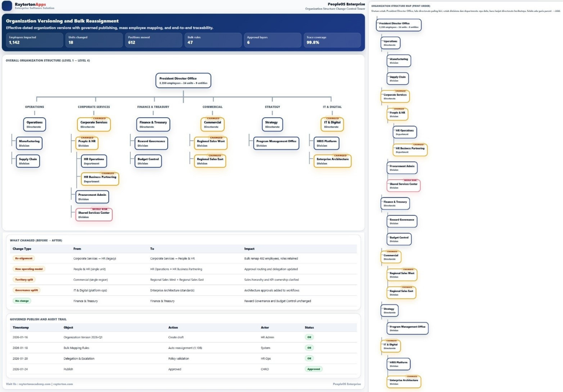Open the raytertonacademy.com link
Image resolution: width=563 pixels, height=392 pixels.
click(x=35, y=384)
